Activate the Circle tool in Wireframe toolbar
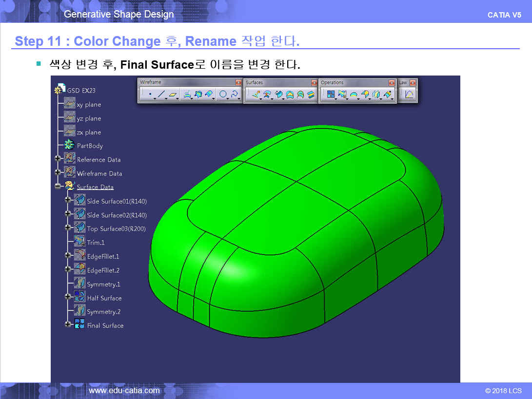 click(223, 95)
